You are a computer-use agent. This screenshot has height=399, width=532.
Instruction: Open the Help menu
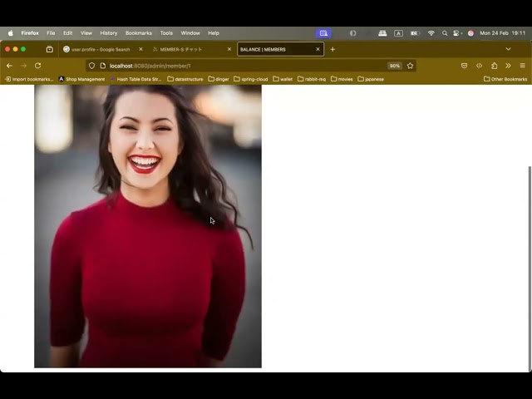tap(214, 33)
